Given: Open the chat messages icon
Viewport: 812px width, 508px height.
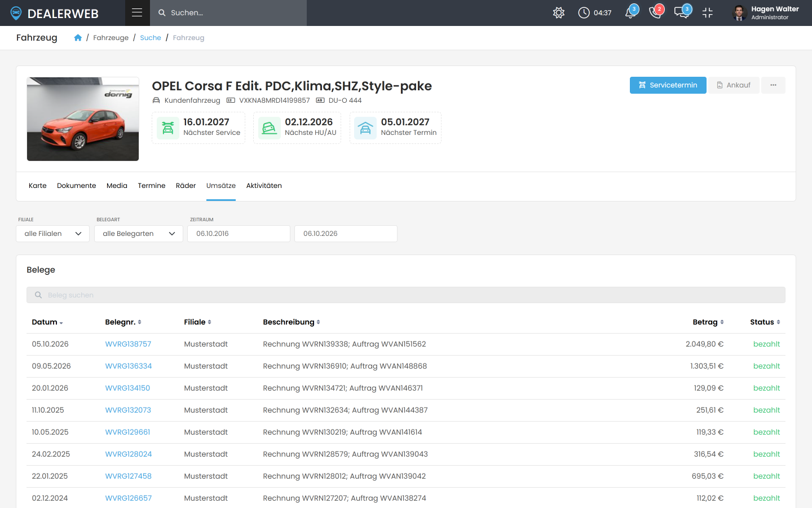Looking at the screenshot, I should click(682, 12).
